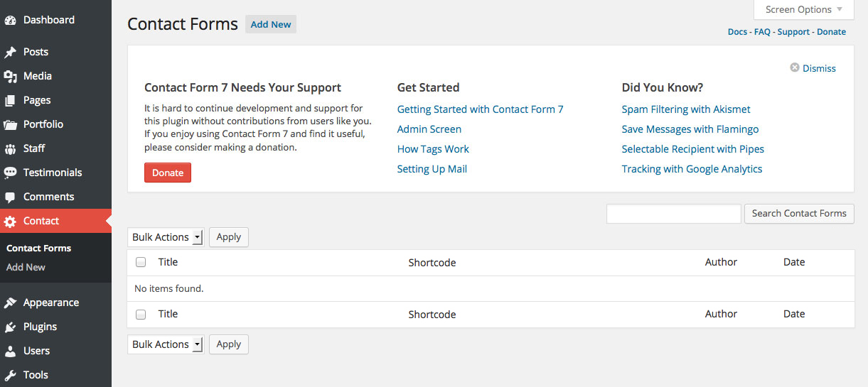Click the Pages icon in sidebar
The width and height of the screenshot is (868, 387).
click(x=10, y=100)
